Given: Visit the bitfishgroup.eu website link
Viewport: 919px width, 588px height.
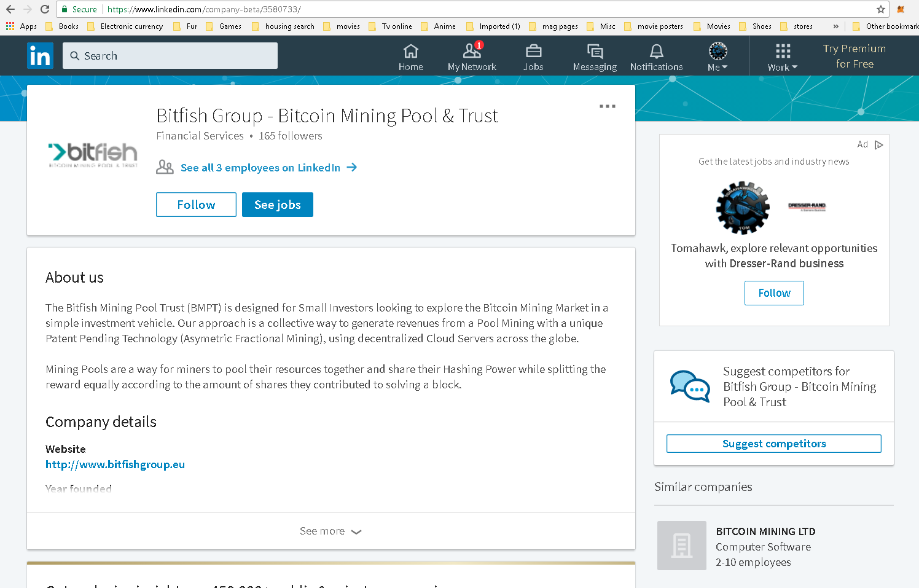Looking at the screenshot, I should (115, 465).
